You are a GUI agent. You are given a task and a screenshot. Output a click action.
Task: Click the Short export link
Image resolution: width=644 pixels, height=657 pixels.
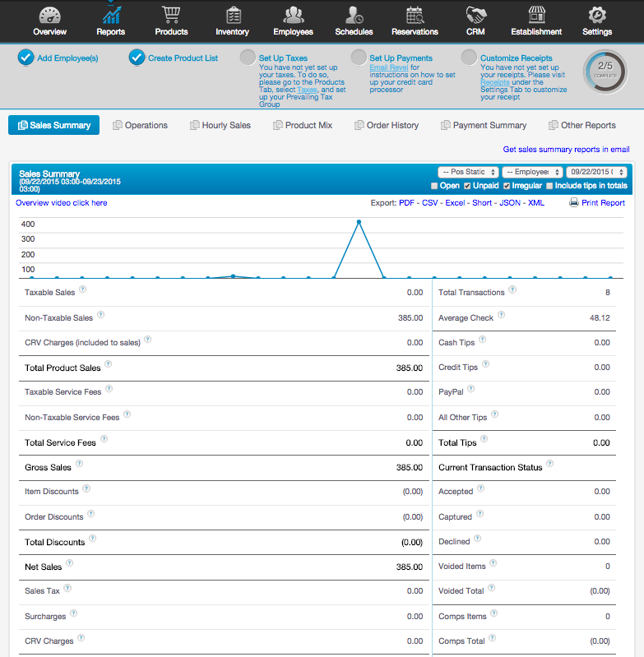coord(482,203)
